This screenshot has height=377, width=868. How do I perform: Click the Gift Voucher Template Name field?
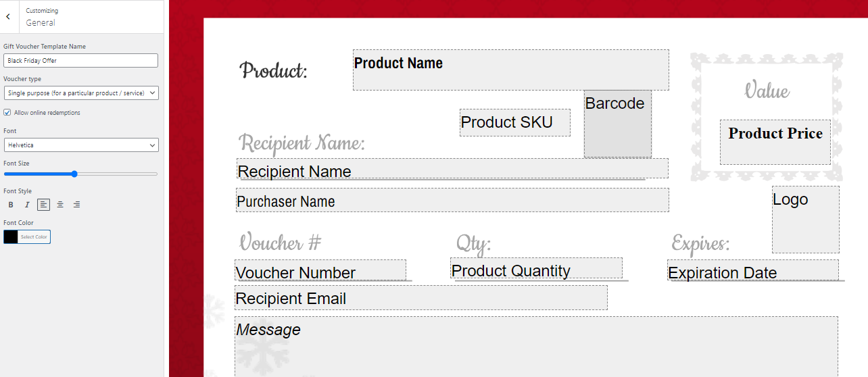[80, 61]
